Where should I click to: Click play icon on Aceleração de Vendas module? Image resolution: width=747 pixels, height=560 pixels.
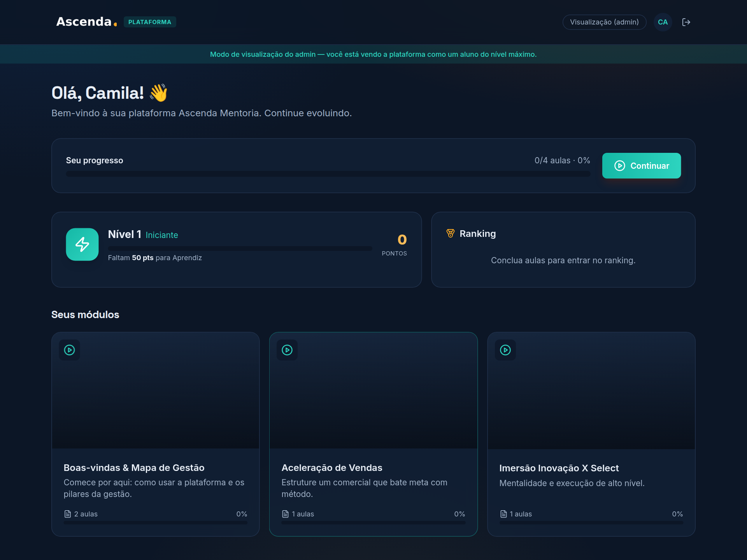tap(287, 350)
